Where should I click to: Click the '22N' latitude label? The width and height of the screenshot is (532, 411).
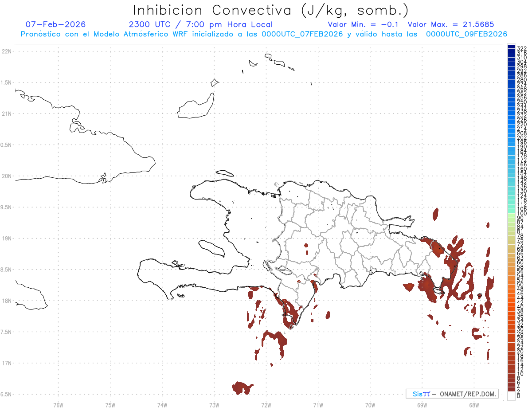(x=7, y=51)
